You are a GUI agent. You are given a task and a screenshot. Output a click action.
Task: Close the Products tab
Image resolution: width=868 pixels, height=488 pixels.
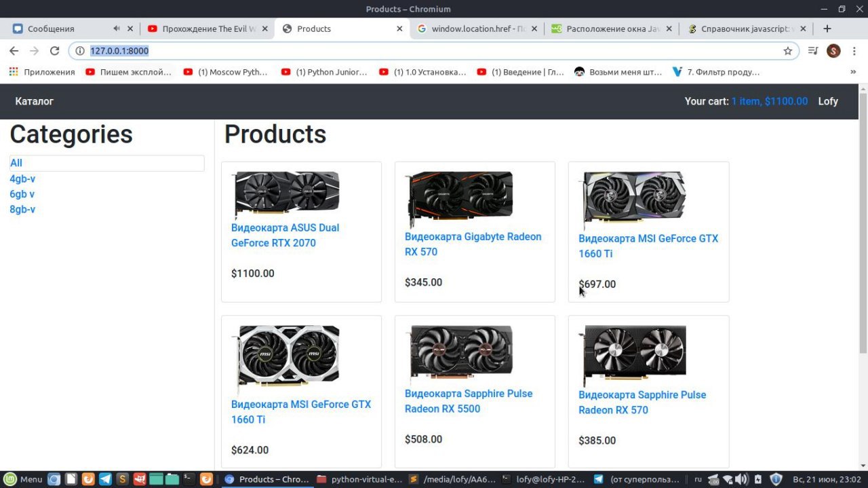coord(399,29)
